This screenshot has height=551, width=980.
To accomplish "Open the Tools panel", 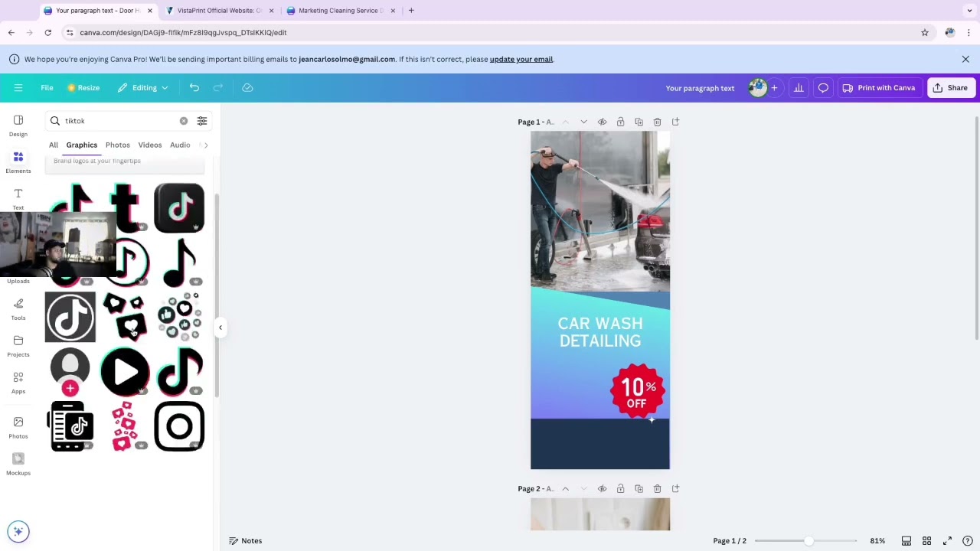I will 18,309.
